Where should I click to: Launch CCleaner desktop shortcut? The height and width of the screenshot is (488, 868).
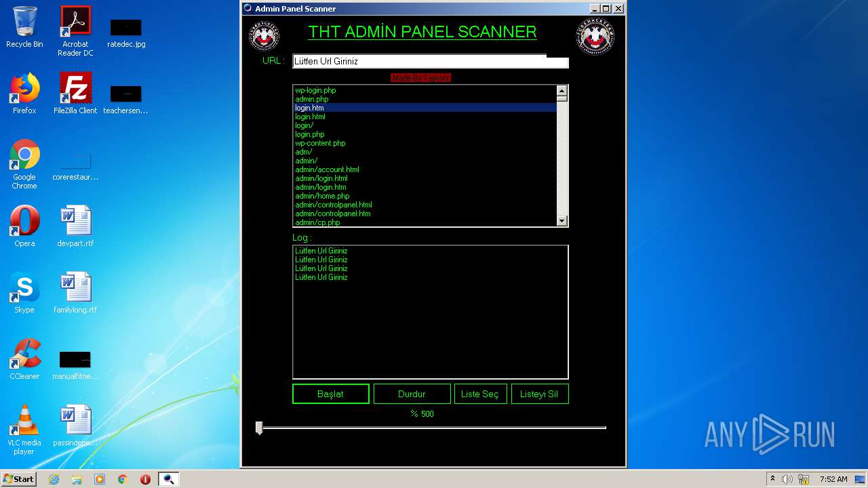[x=24, y=359]
